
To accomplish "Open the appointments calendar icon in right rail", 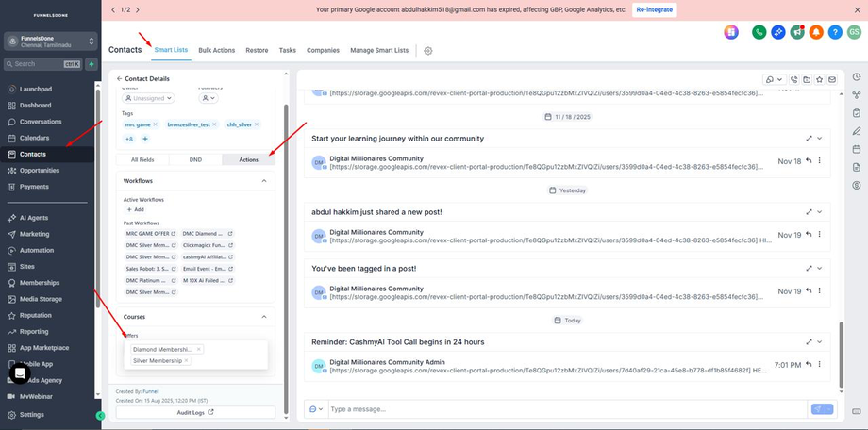I will tap(857, 149).
